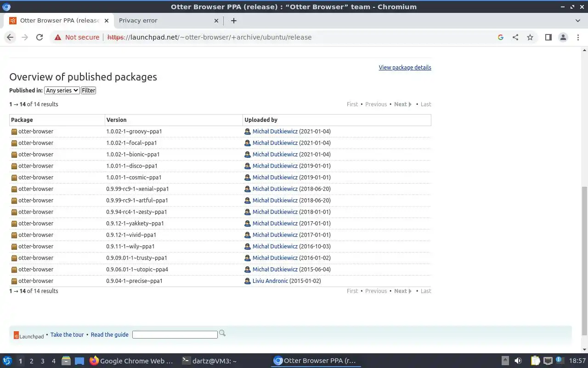Screen dimensions: 588x368
Task: Click package icon in the artful row
Action: [x=14, y=201]
